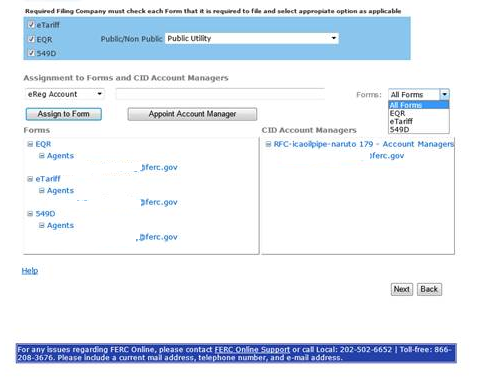Collapse the Agents node under 549D
The width and height of the screenshot is (479, 378).
(42, 225)
